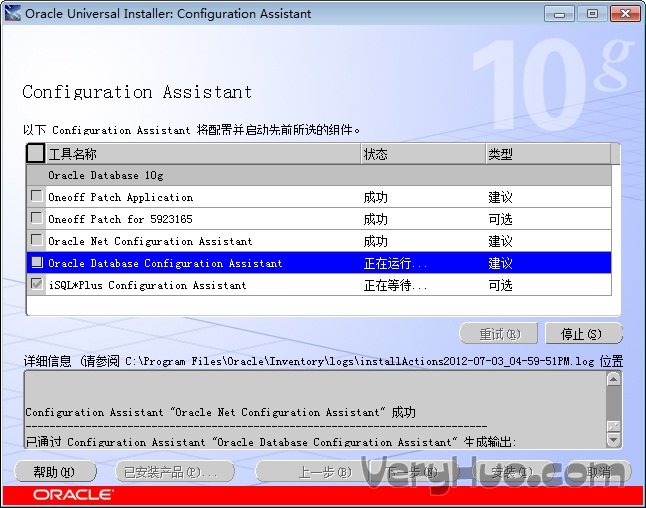Click the 重试(R) retry button
The image size is (646, 508).
(499, 333)
